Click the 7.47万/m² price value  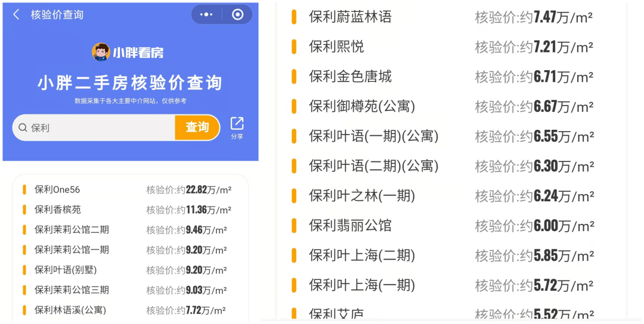click(x=563, y=17)
